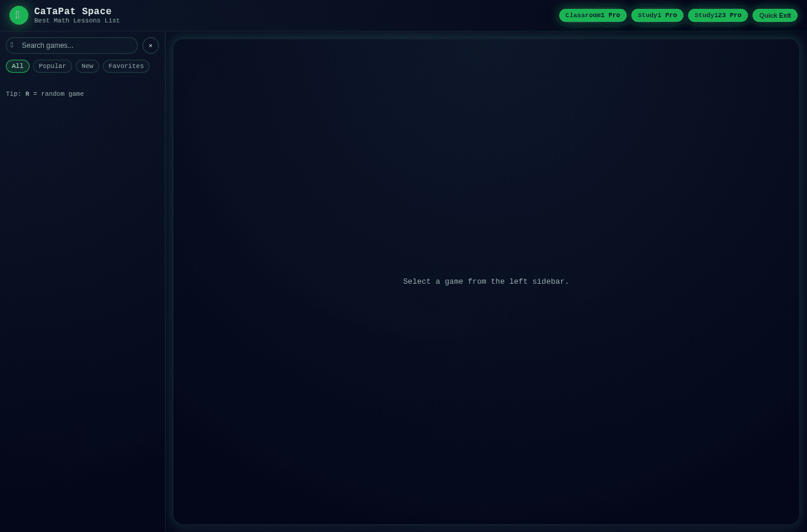Click the green CaTaPat Space logo icon

coord(19,15)
